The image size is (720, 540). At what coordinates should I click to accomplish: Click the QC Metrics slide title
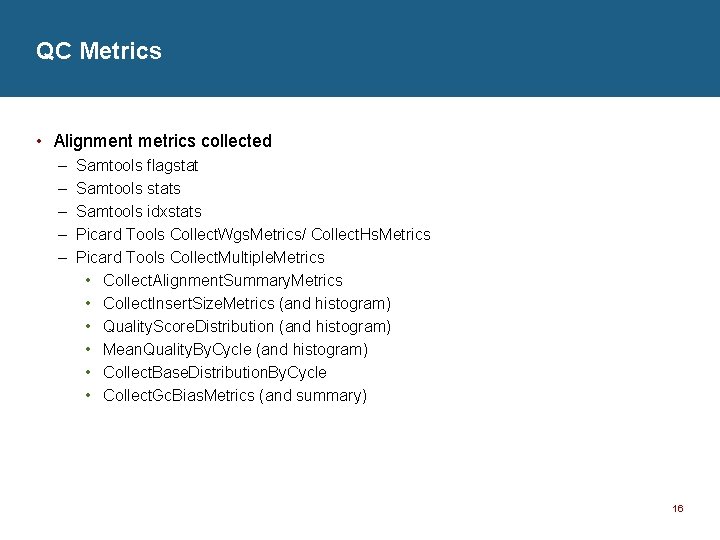coord(99,51)
